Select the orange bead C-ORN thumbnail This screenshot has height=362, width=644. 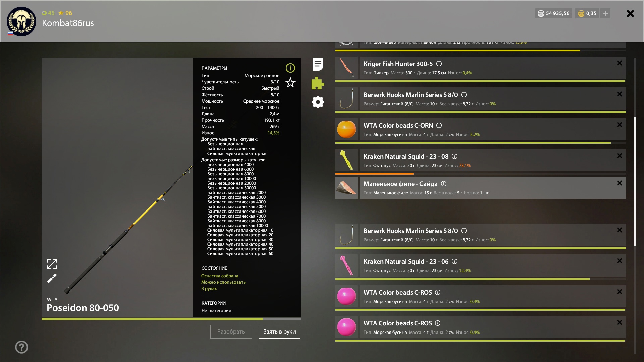[346, 129]
